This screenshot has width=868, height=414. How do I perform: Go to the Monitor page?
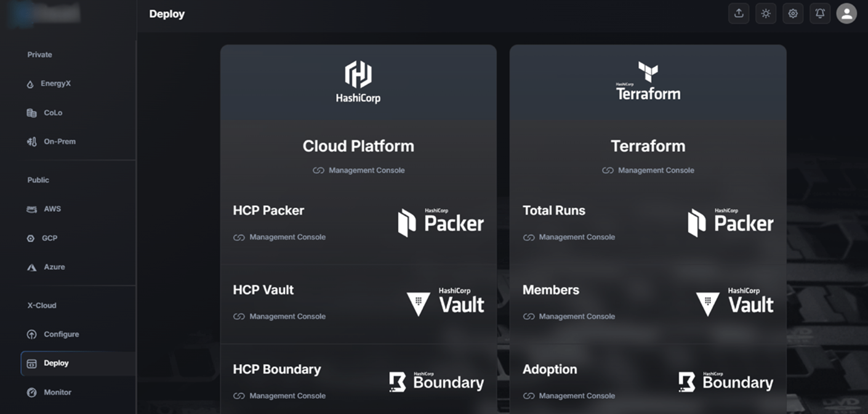(57, 392)
